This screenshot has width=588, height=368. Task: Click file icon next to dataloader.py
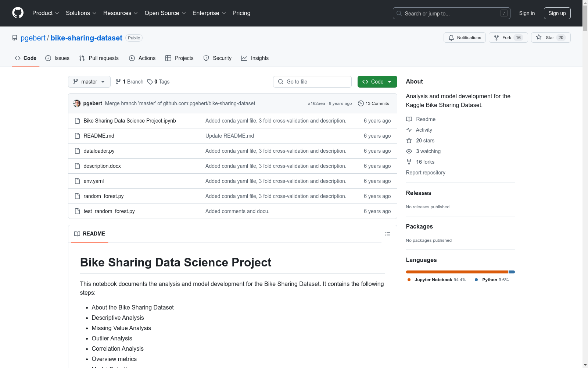pyautogui.click(x=77, y=151)
